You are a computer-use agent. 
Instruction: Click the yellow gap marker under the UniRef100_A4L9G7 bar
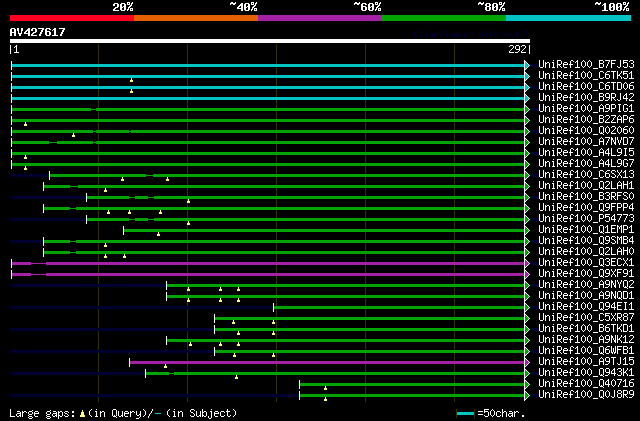click(25, 168)
